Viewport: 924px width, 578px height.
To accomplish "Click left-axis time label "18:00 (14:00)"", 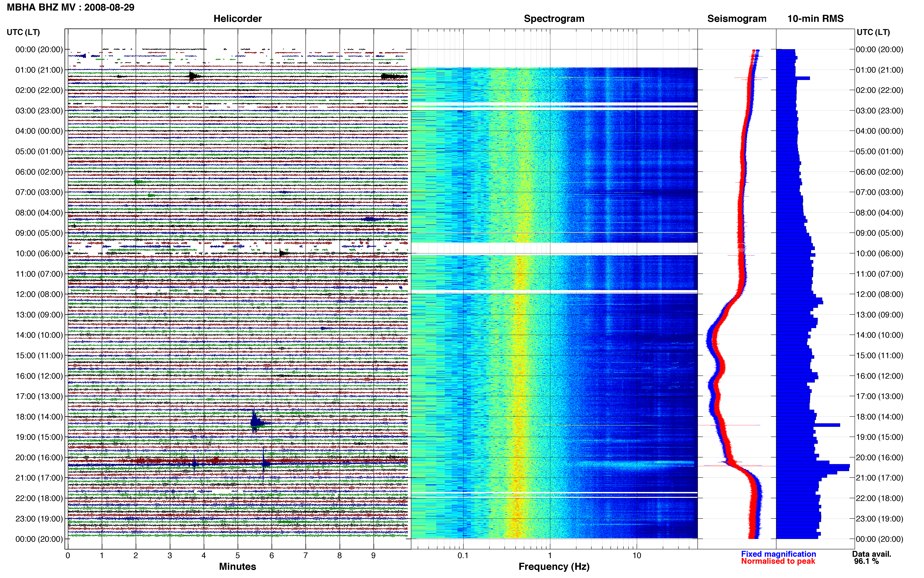I will [39, 417].
